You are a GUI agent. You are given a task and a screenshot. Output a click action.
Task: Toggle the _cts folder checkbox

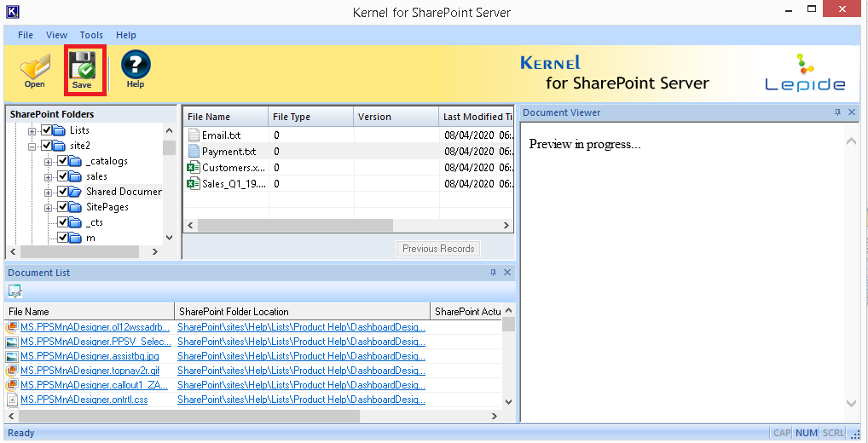(62, 222)
